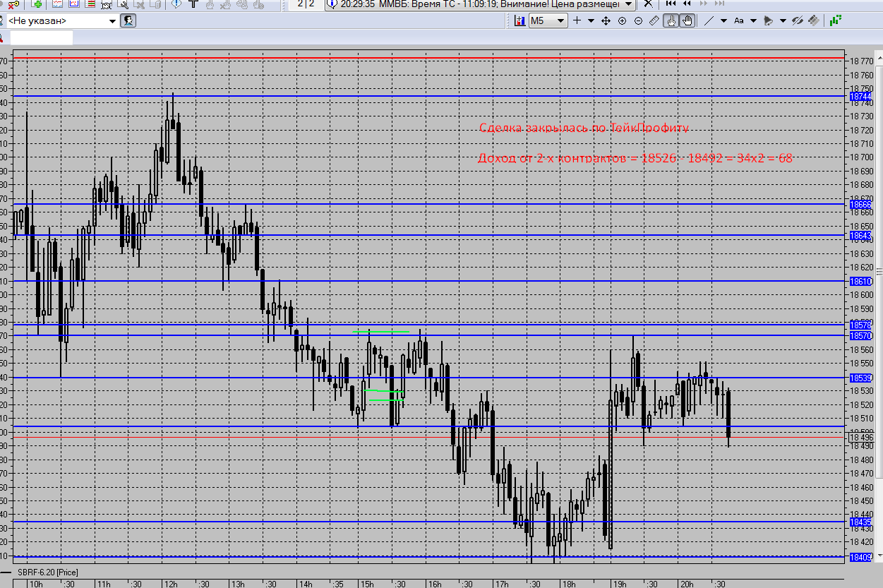Expand the Aa text tool dropdown

(753, 20)
